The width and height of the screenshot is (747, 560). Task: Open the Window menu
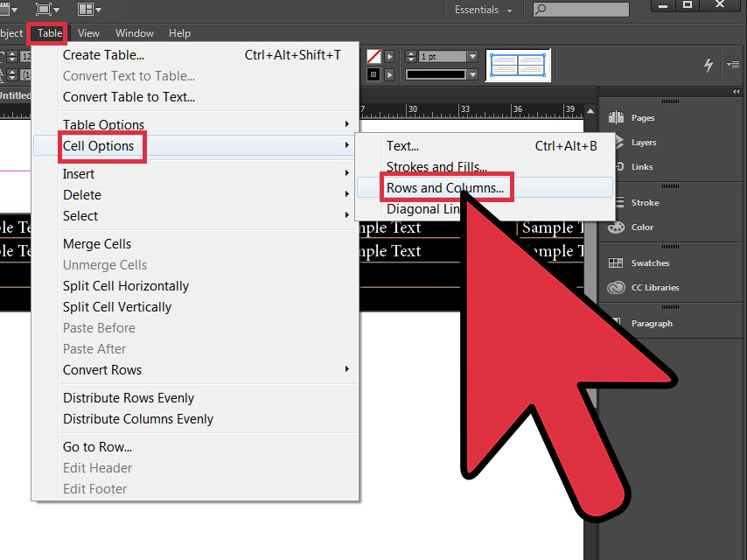click(x=135, y=33)
